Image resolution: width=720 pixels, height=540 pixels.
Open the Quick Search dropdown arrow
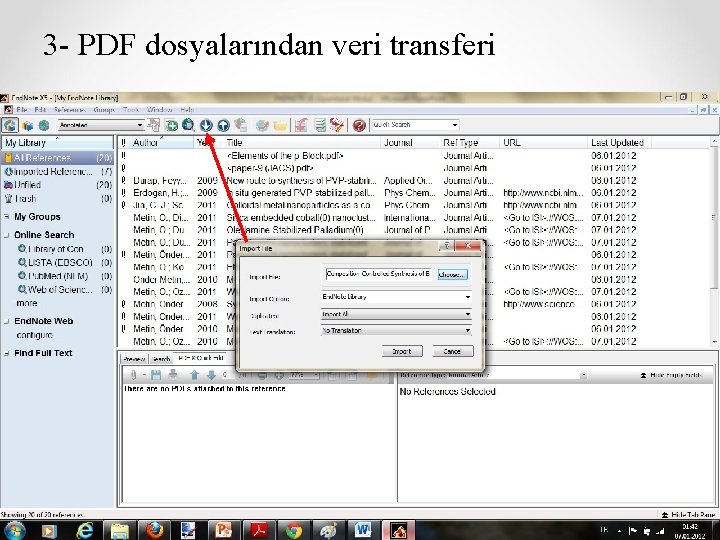[455, 125]
